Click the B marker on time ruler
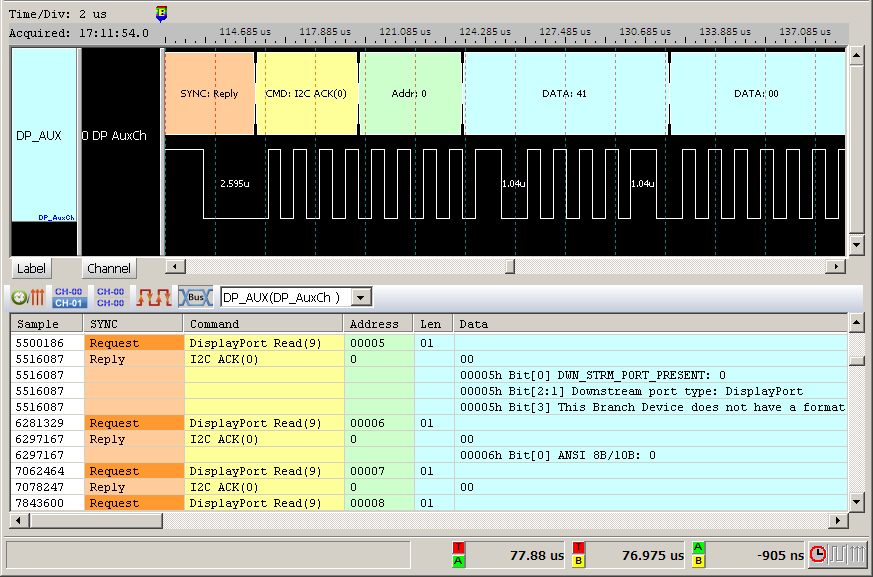The image size is (873, 577). tap(162, 13)
